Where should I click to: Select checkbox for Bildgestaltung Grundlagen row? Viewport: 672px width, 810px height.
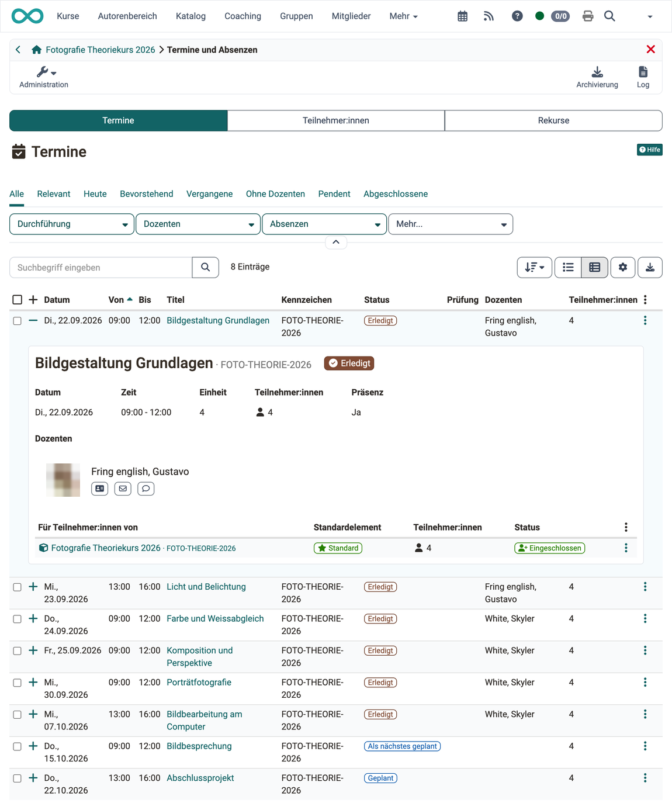pos(18,321)
